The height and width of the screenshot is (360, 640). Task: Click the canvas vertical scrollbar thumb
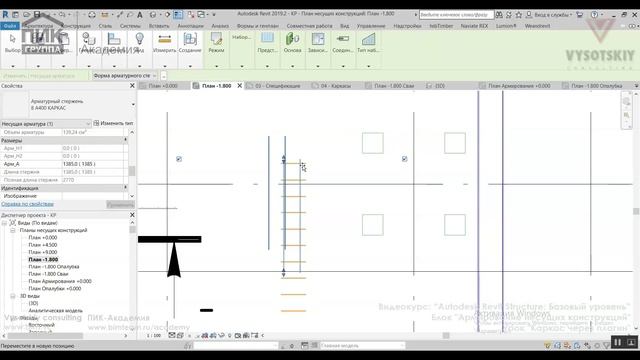coord(636,211)
